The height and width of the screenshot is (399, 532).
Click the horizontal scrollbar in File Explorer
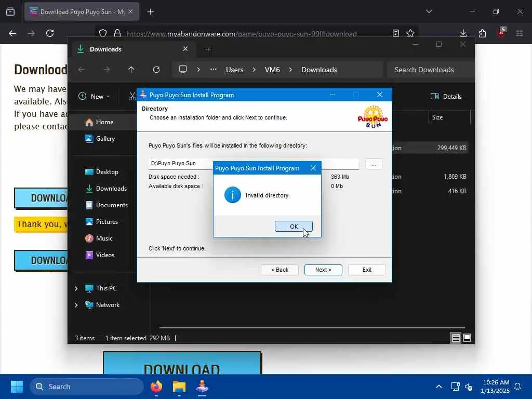pyautogui.click(x=312, y=328)
